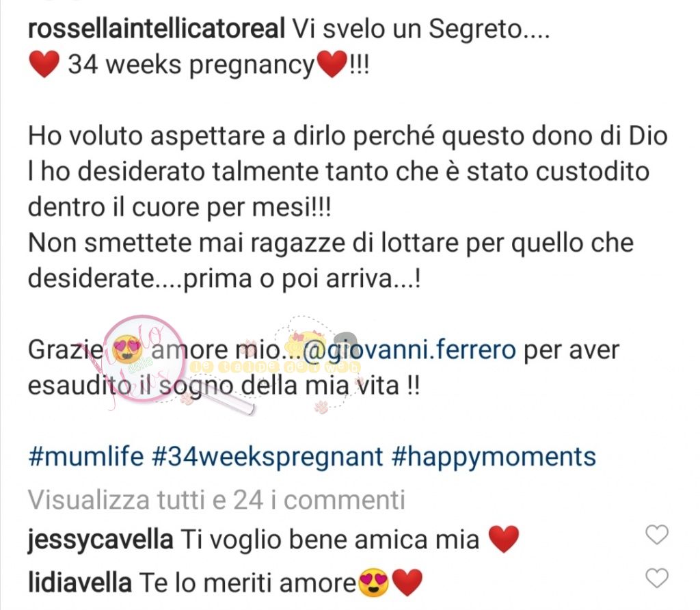This screenshot has width=700, height=610.
Task: Open the #mumlife hashtag
Action: (85, 457)
